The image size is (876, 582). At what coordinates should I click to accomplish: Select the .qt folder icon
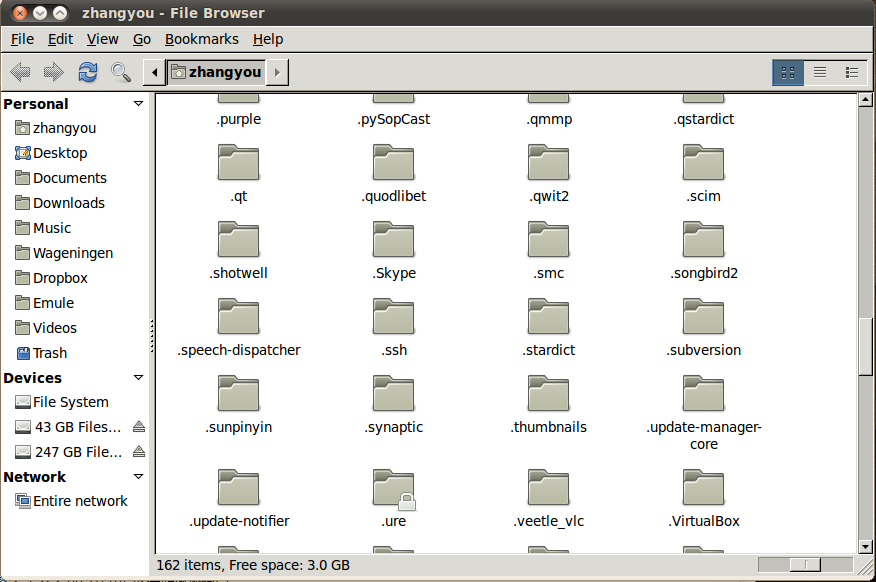pos(239,162)
